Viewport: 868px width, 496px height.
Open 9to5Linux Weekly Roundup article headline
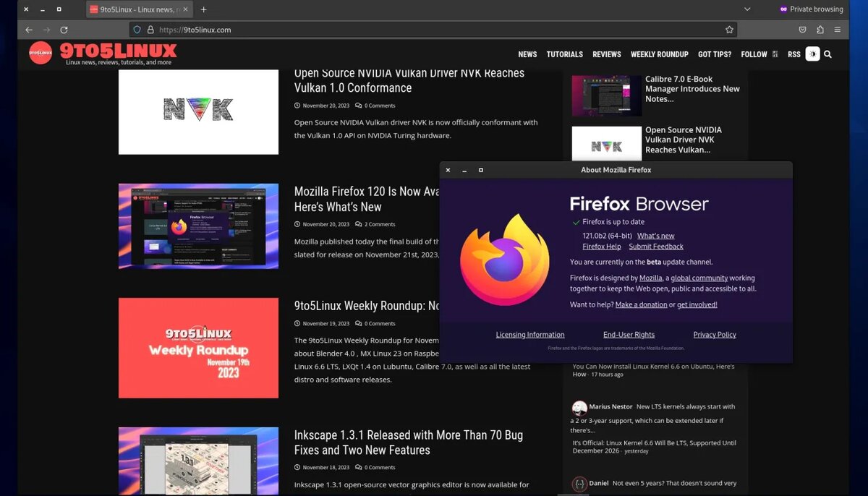click(367, 306)
